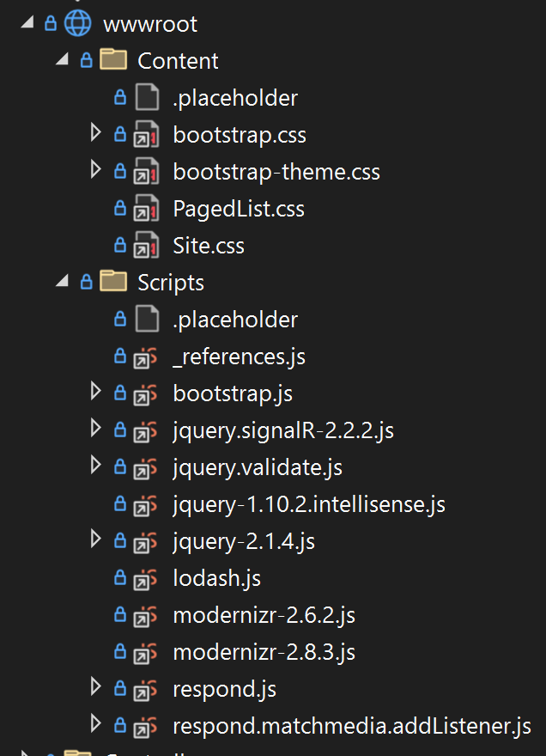Click the bootstrap.css linked file icon
The image size is (546, 756).
146,134
